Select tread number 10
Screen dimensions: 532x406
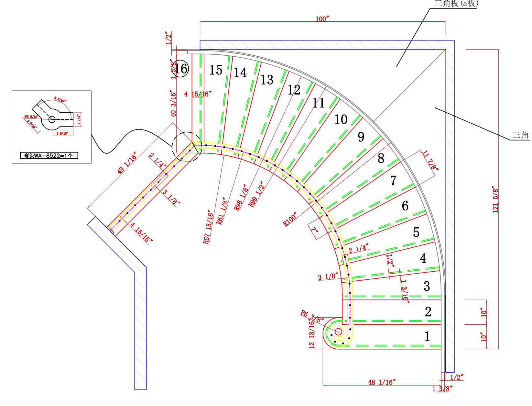[x=341, y=119]
